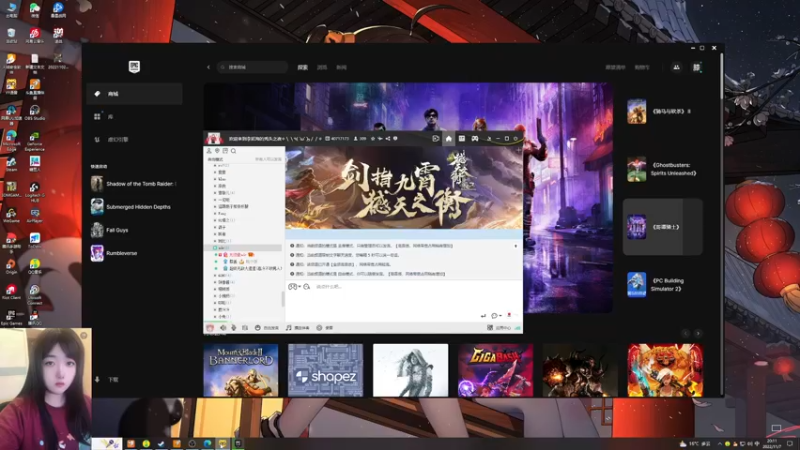The width and height of the screenshot is (800, 450).
Task: Open the Store section in Epic sidebar
Action: [x=134, y=94]
